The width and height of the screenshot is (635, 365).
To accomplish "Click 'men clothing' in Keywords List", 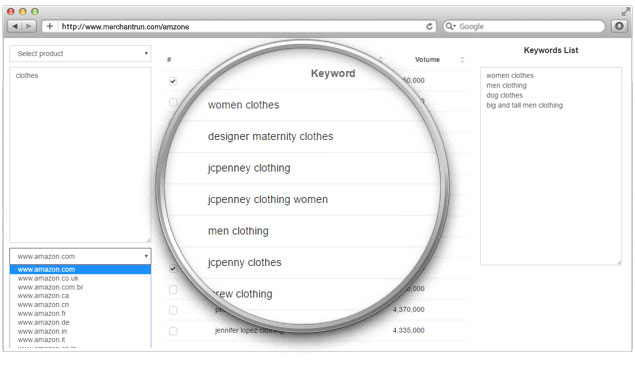I will pyautogui.click(x=506, y=85).
